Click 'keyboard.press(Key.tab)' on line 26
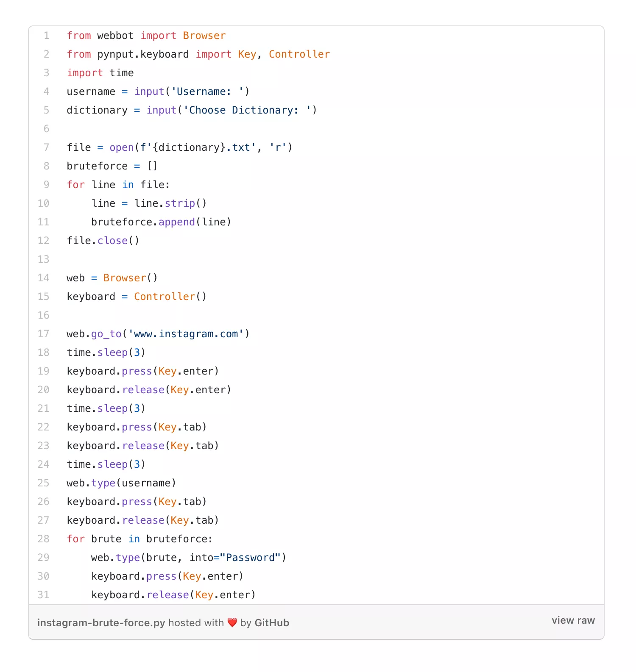Image resolution: width=636 pixels, height=672 pixels. (137, 502)
